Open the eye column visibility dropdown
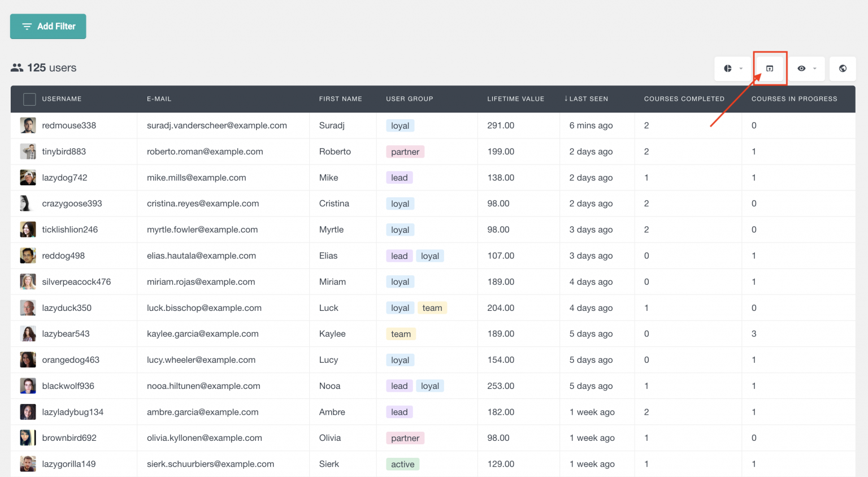The width and height of the screenshot is (868, 477). 807,68
